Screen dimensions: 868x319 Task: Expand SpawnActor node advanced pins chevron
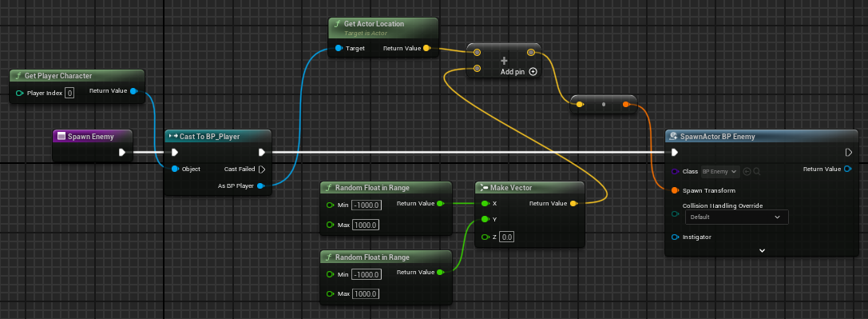point(762,250)
